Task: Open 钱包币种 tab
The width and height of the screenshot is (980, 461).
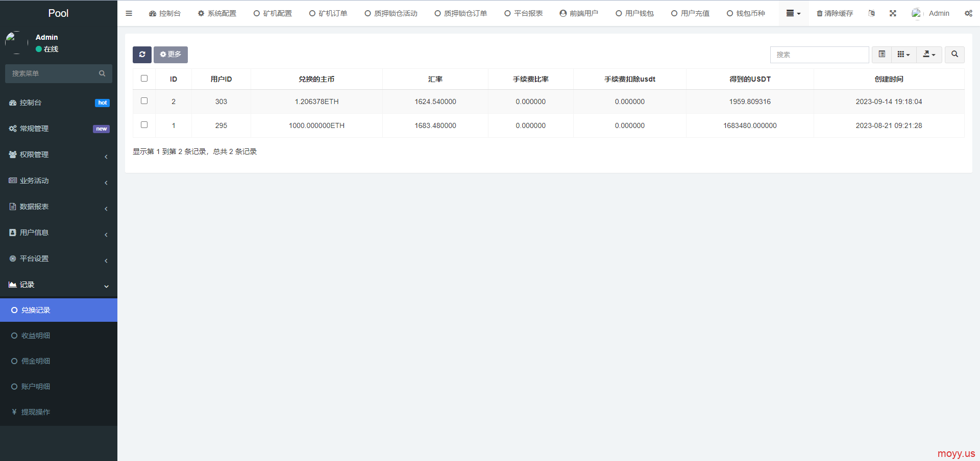Action: 746,13
